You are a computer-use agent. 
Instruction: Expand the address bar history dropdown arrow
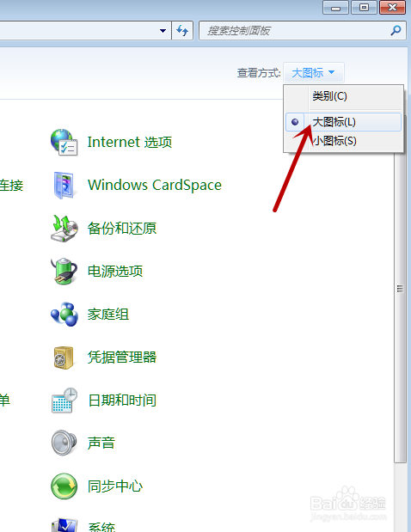click(x=163, y=31)
